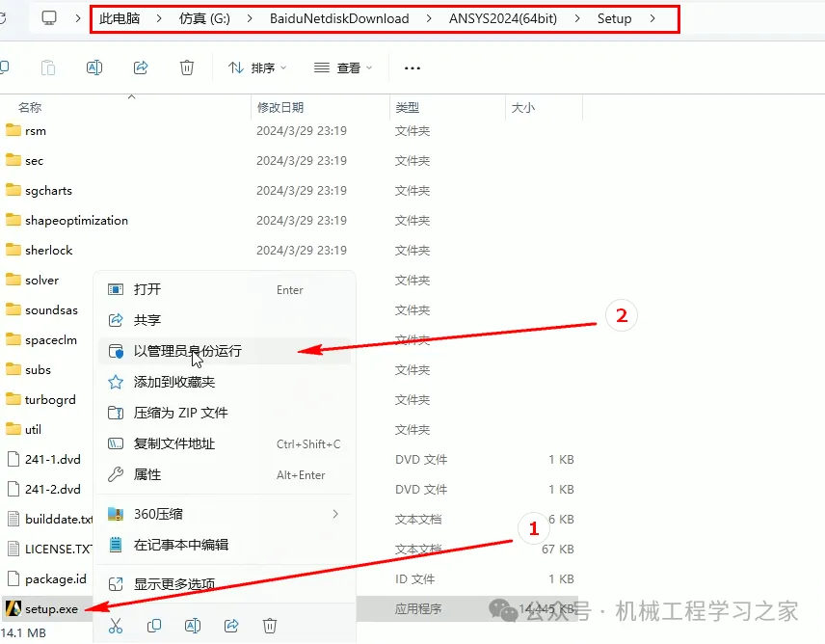Click the ANSYS icon of setup.exe
825x644 pixels.
coord(13,608)
